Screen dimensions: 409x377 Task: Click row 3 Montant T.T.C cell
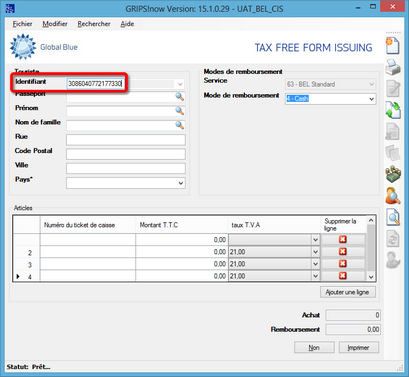tap(182, 264)
